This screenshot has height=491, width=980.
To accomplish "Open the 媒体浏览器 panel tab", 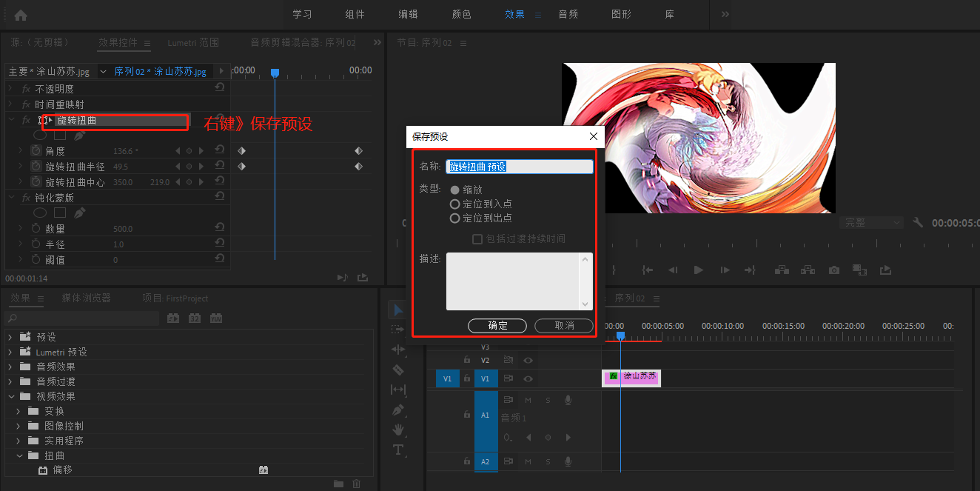I will point(86,298).
